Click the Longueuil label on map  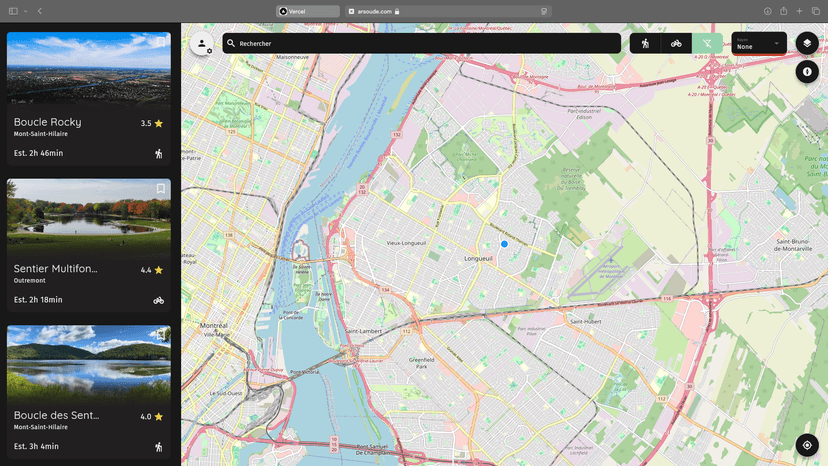coord(478,258)
